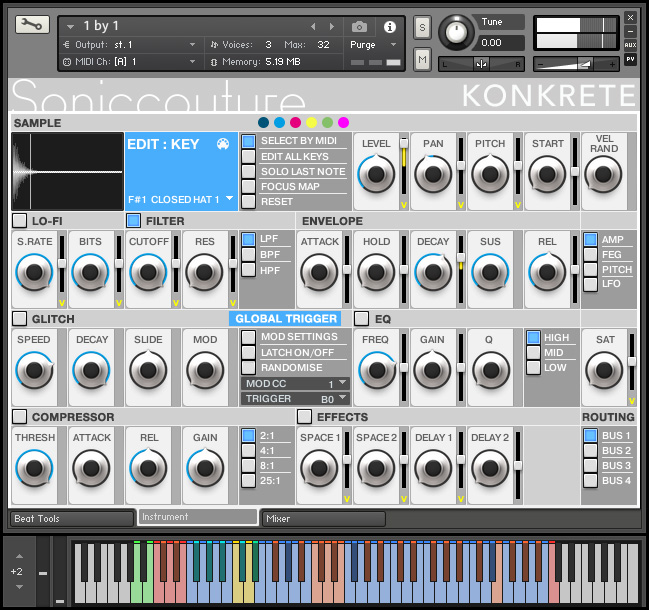Viewport: 649px width, 610px height.
Task: Select 4:1 compressor ratio
Action: [x=248, y=450]
